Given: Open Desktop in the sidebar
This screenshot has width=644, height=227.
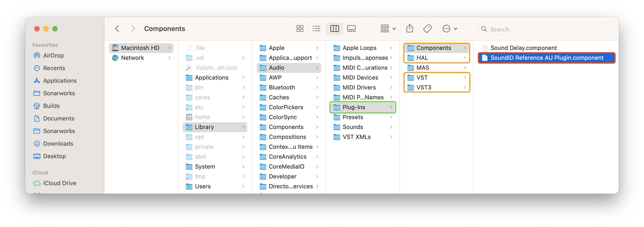Looking at the screenshot, I should tap(49, 156).
